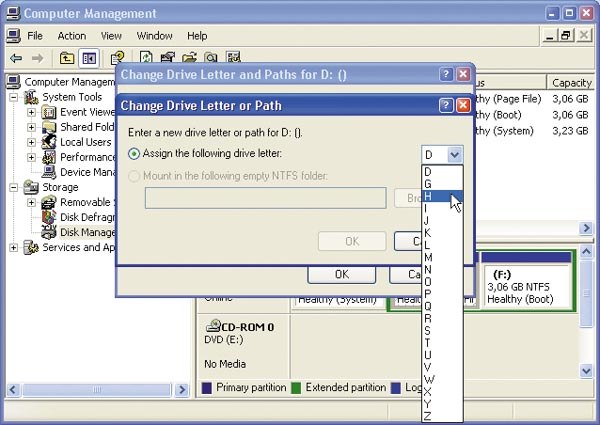Click the Back arrow toolbar icon

point(15,59)
